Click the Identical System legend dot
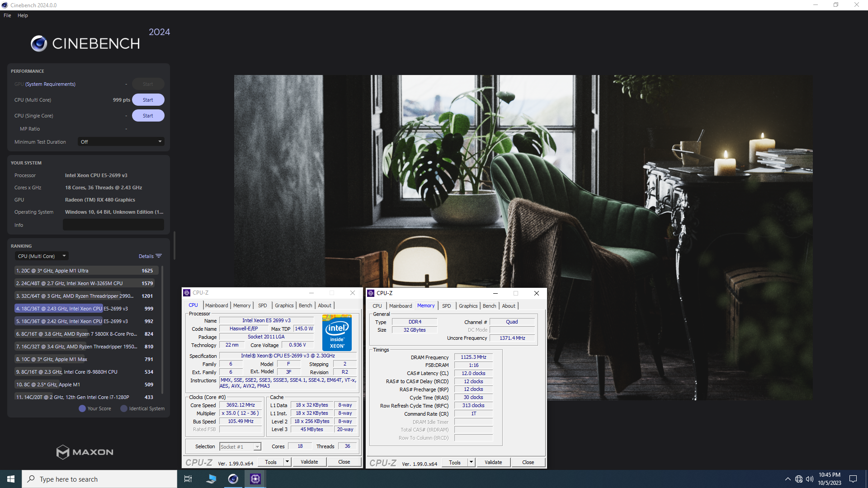This screenshot has height=488, width=868. 124,408
